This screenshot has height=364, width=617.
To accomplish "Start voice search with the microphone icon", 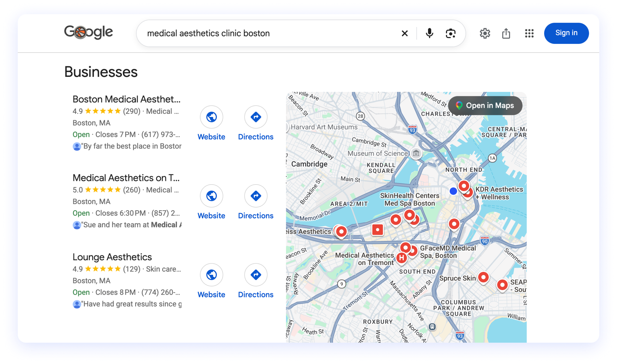I will point(429,33).
